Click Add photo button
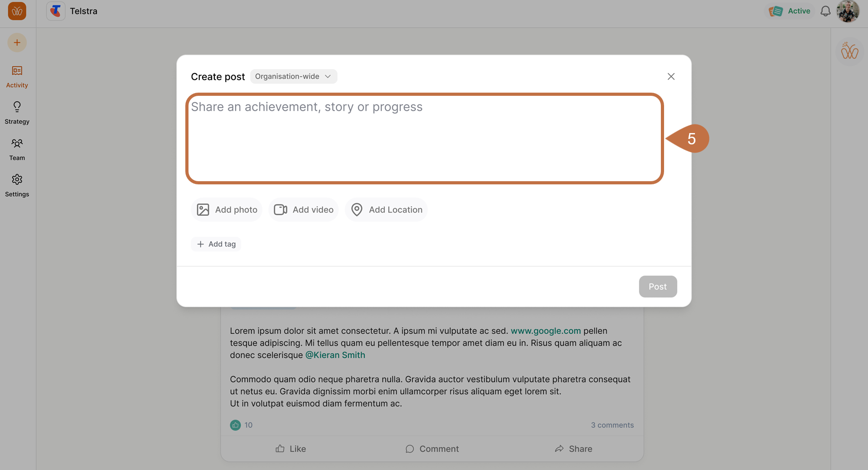 pos(227,209)
